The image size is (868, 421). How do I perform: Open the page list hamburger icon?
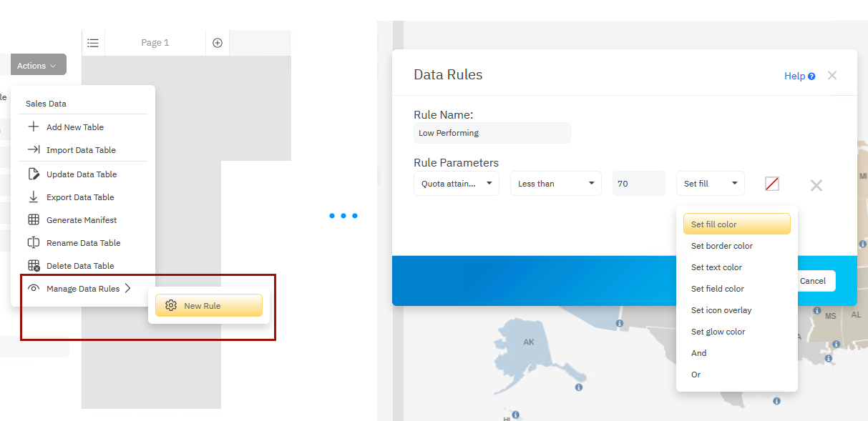(x=93, y=42)
